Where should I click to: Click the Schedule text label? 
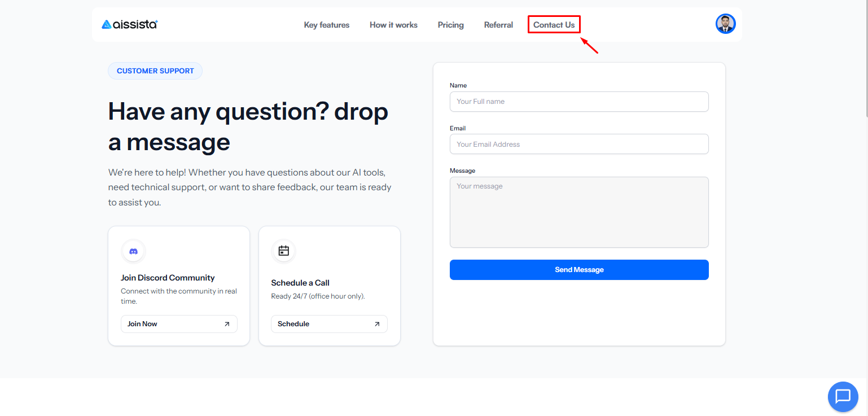(293, 324)
